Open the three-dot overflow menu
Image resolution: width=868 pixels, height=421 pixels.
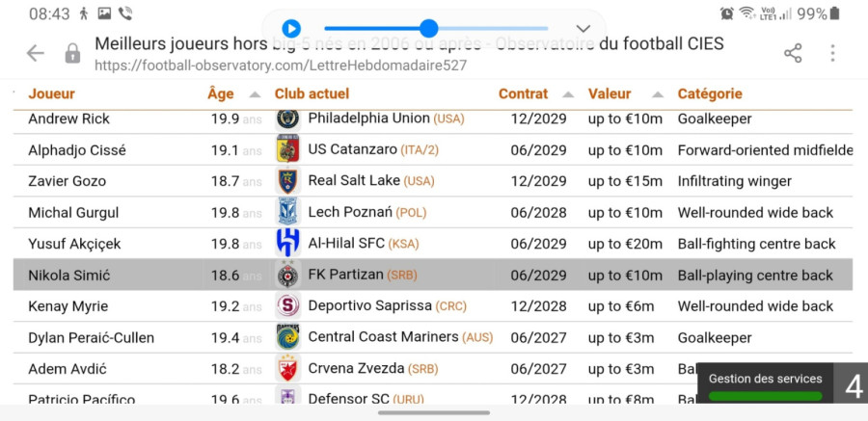832,54
